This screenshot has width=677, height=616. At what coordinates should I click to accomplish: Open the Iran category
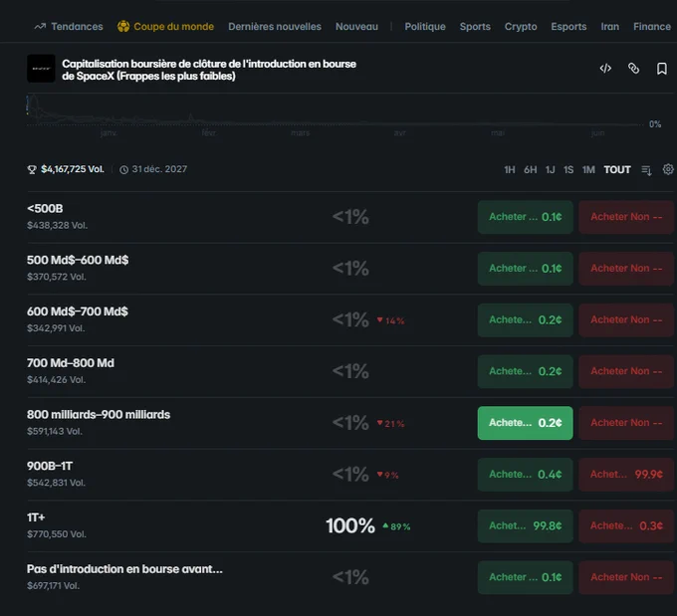click(x=609, y=26)
